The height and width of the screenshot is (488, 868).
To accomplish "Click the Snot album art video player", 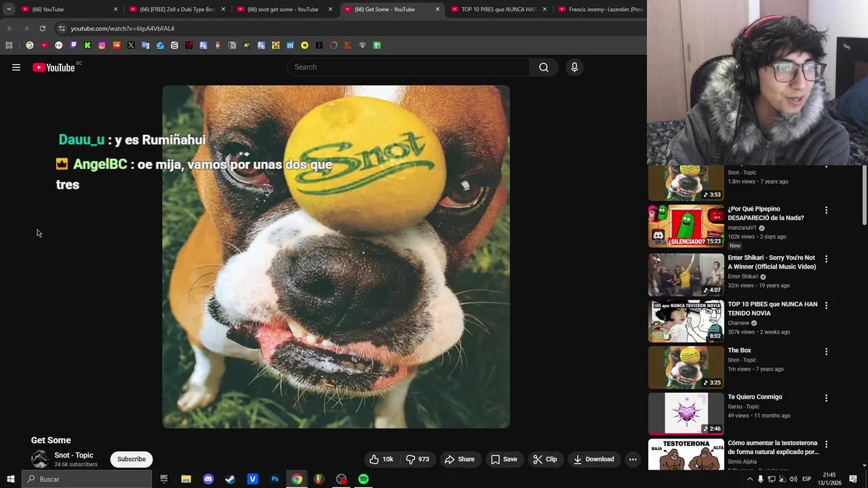I will click(336, 257).
